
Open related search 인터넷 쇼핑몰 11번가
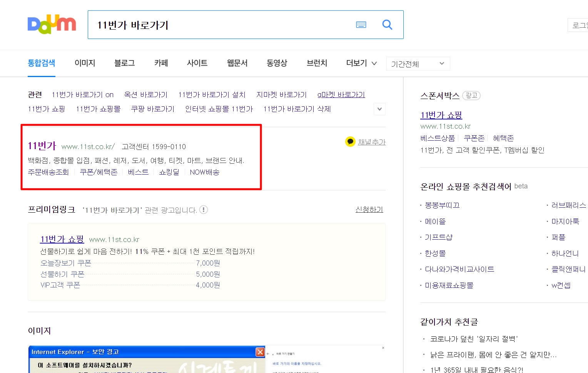219,109
